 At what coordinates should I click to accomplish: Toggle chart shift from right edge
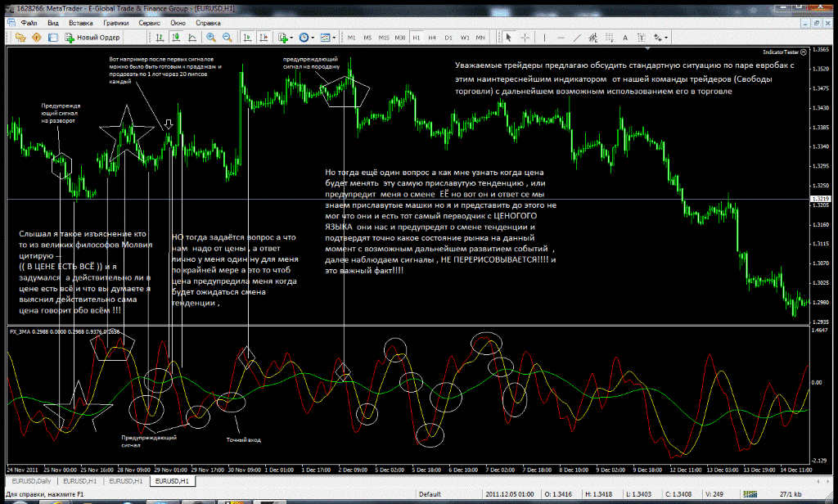click(263, 38)
